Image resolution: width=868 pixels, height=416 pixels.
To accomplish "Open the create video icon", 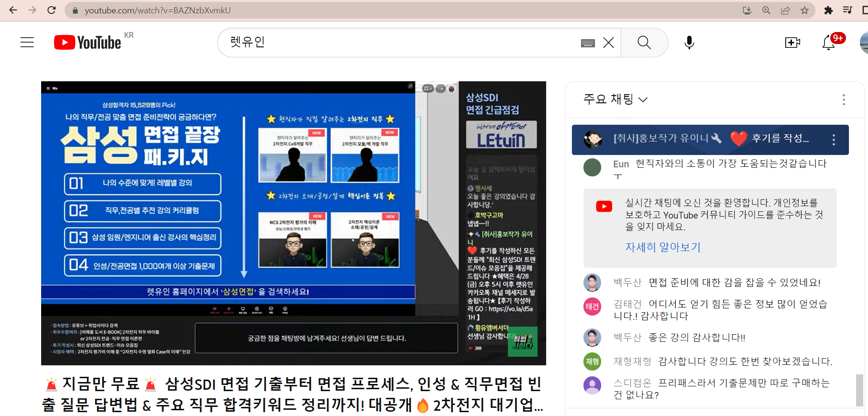I will pyautogui.click(x=792, y=43).
